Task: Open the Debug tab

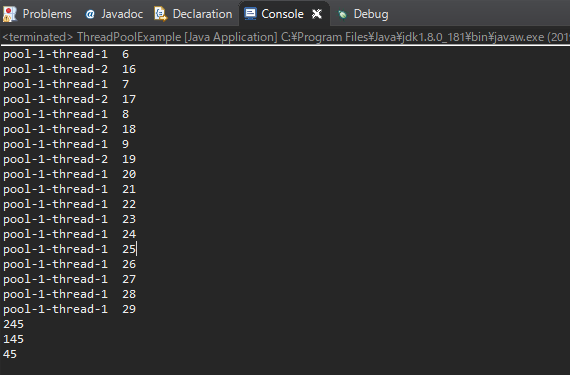Action: (364, 14)
